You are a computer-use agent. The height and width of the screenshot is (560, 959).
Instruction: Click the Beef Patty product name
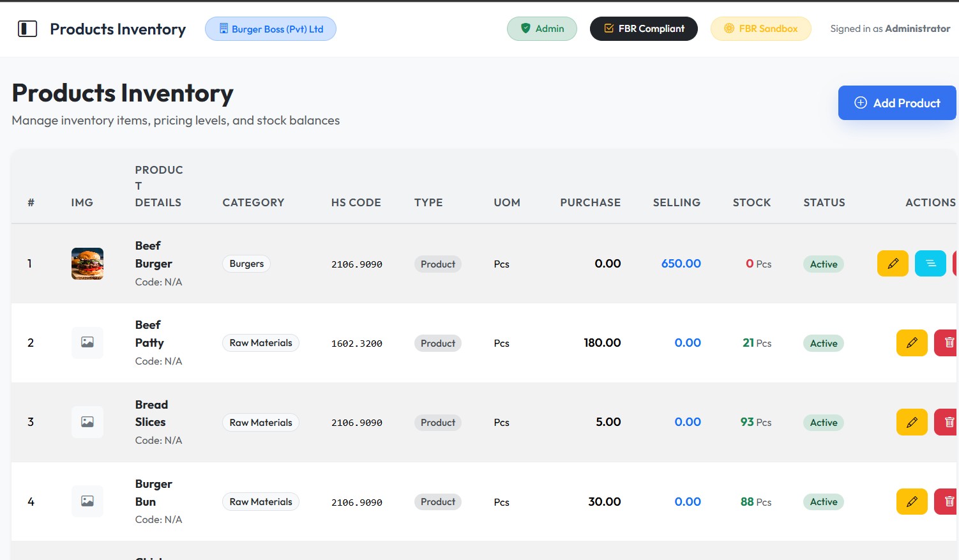pyautogui.click(x=149, y=334)
